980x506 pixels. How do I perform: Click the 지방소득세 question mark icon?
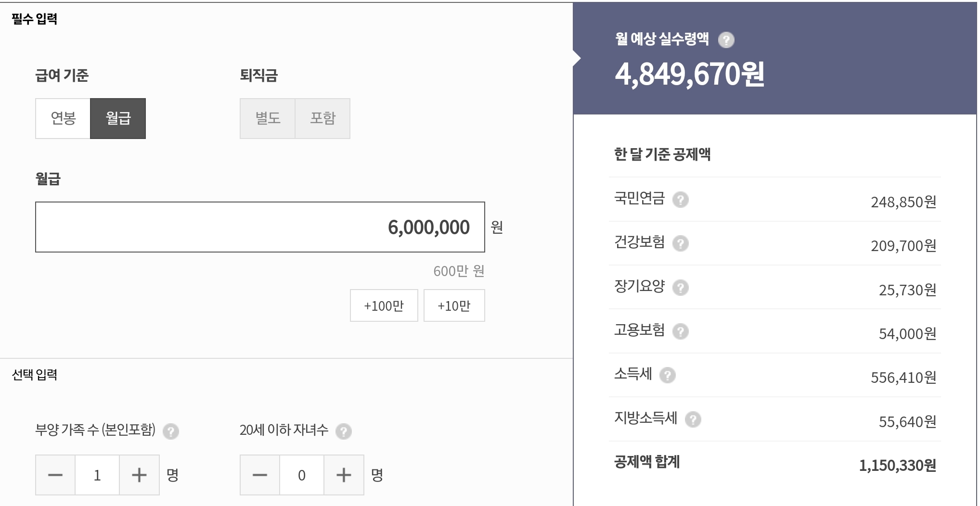click(x=693, y=419)
